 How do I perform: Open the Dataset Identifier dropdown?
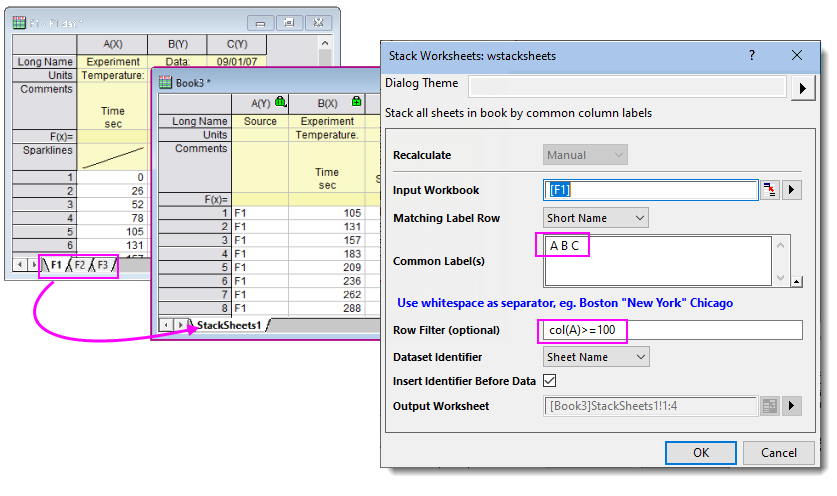tap(596, 357)
